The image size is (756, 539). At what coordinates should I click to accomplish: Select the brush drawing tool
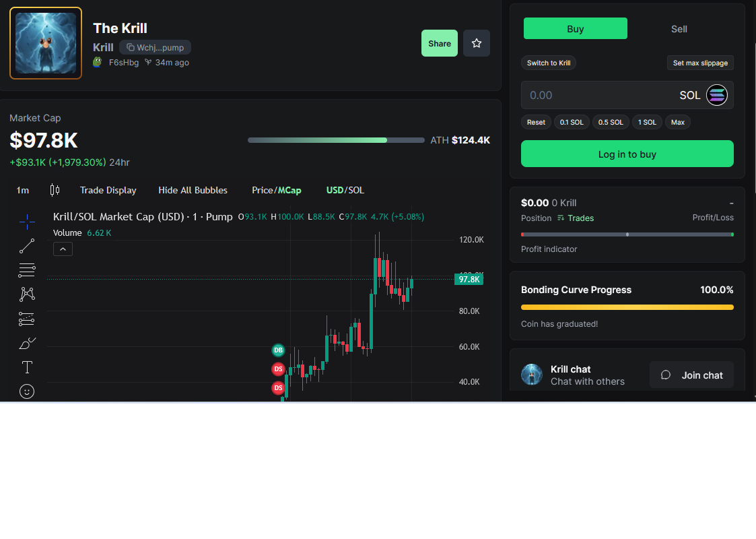27,344
